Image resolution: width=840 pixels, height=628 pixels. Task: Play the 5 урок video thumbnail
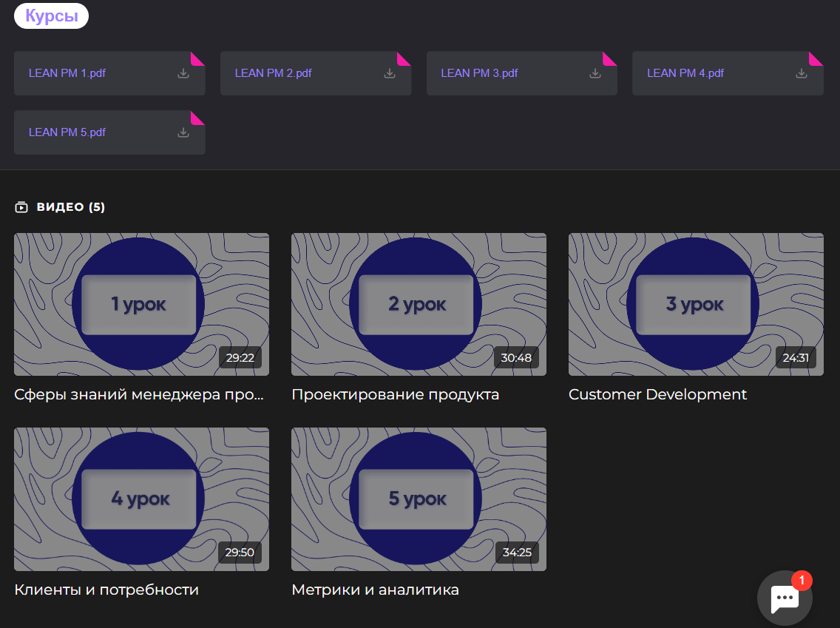click(419, 499)
